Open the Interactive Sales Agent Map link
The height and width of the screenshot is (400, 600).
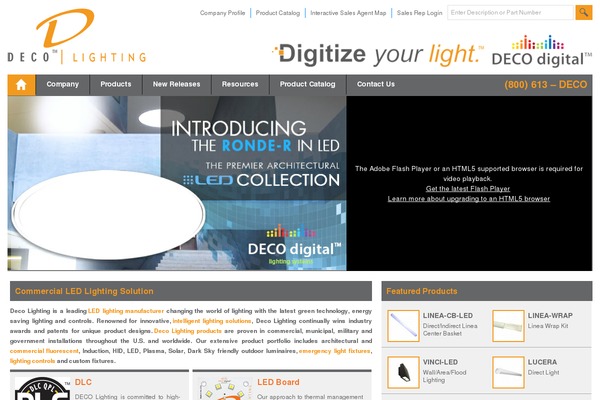348,13
